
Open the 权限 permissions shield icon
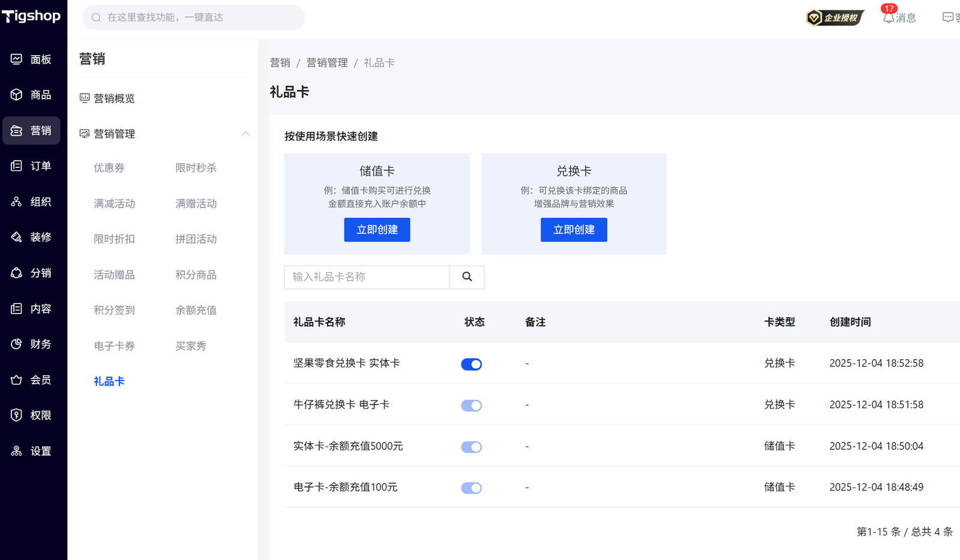tap(16, 415)
